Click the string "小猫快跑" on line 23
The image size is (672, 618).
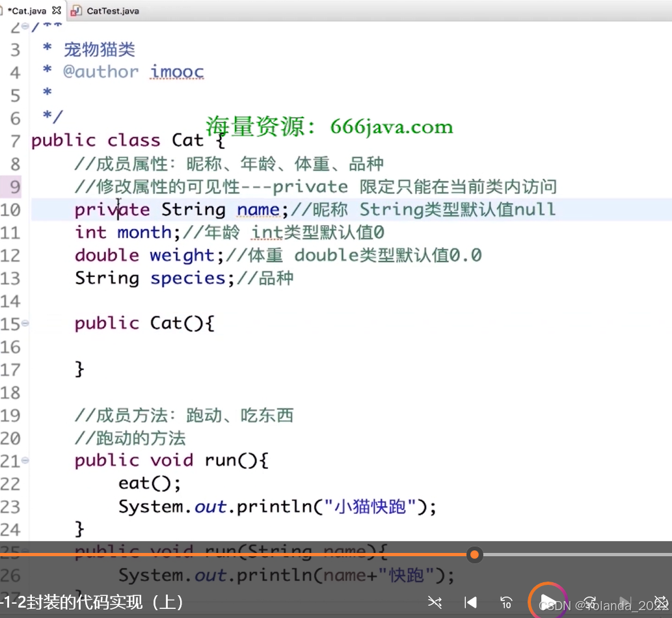(370, 507)
